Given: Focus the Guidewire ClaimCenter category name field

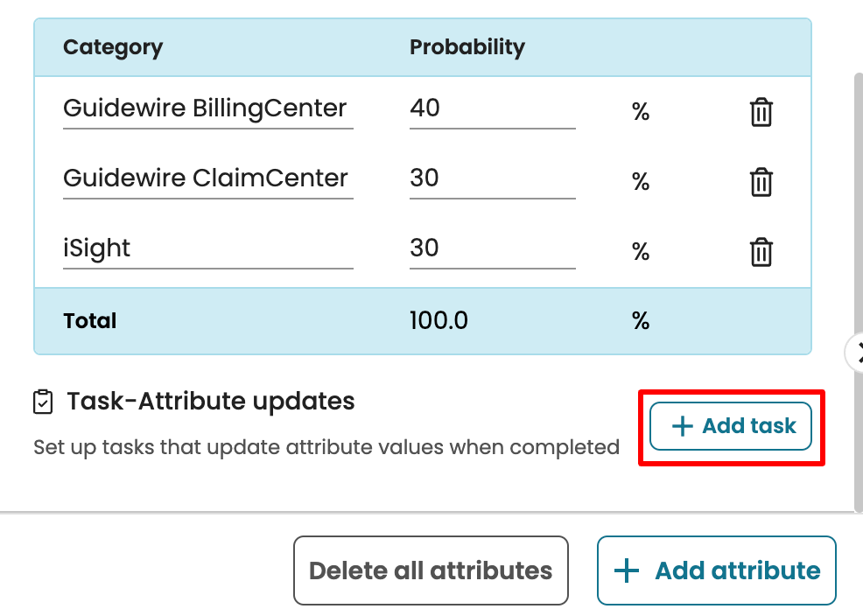Looking at the screenshot, I should point(207,179).
